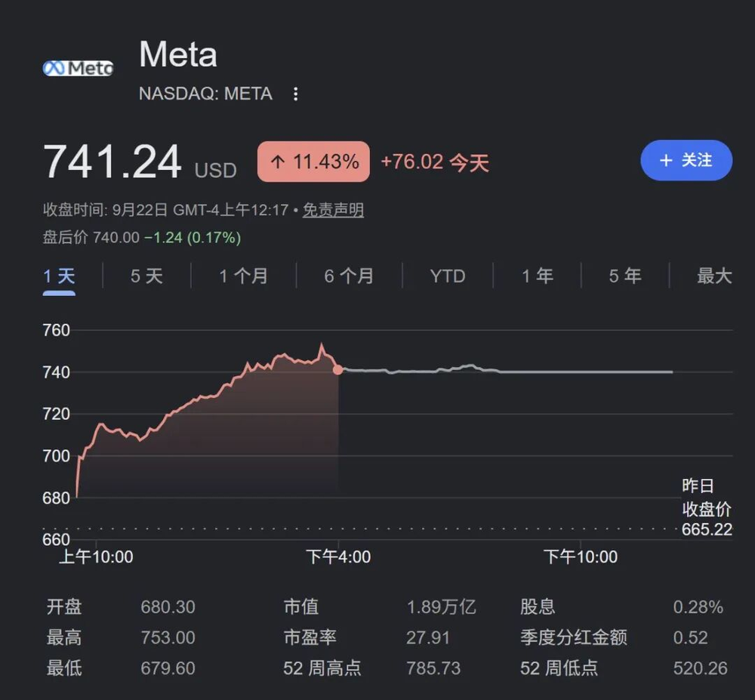Image resolution: width=755 pixels, height=700 pixels.
Task: Click the plus icon in the follow button
Action: [x=666, y=160]
